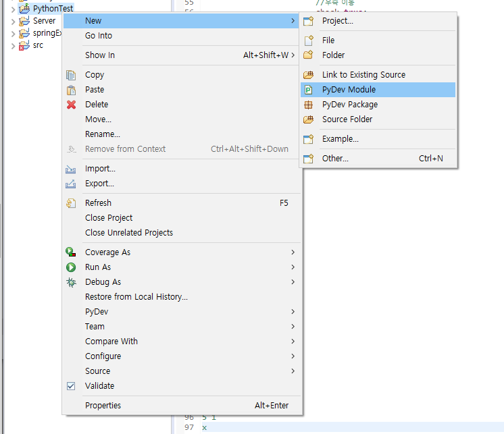Choose Restore from Local History...
504x434 pixels.
pos(182,297)
